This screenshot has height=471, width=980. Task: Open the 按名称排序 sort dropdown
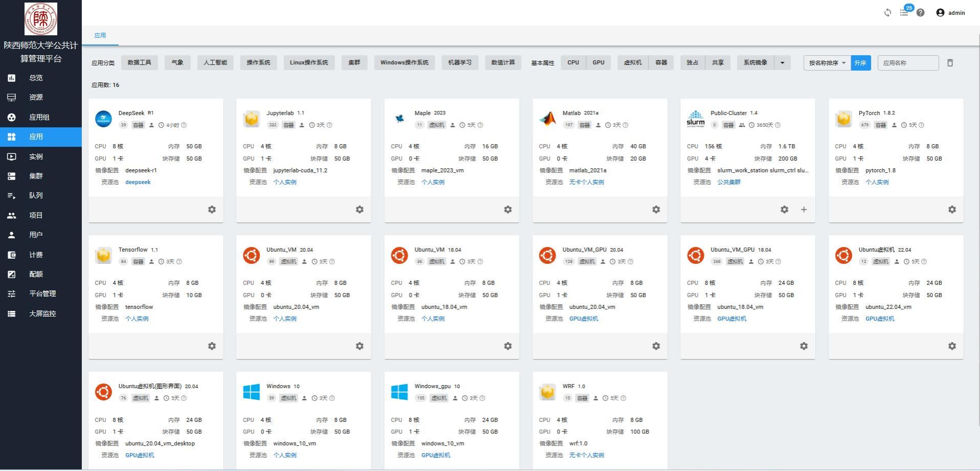tap(827, 63)
